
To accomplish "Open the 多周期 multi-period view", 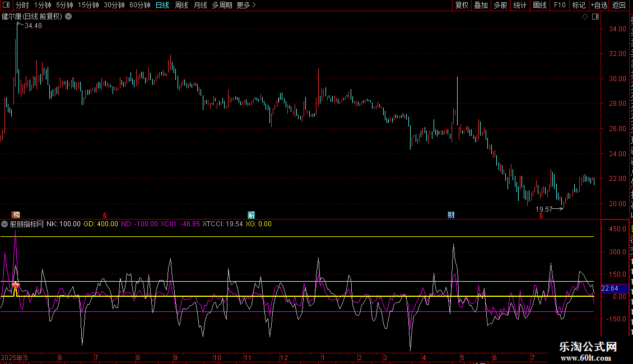I will [222, 5].
